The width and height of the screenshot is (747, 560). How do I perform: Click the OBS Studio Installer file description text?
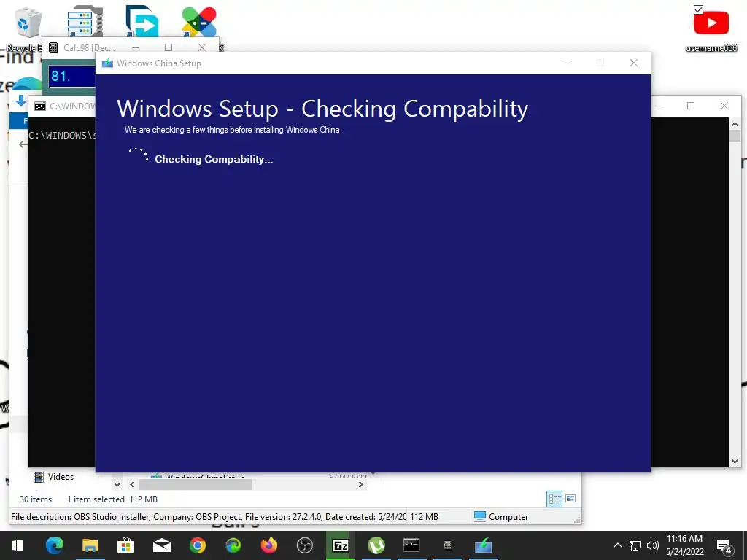tap(208, 517)
